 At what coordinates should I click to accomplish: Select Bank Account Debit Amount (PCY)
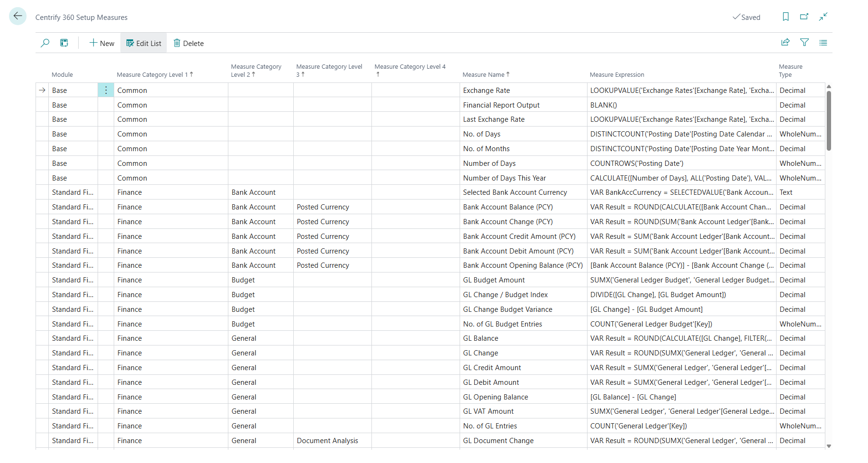(524, 251)
